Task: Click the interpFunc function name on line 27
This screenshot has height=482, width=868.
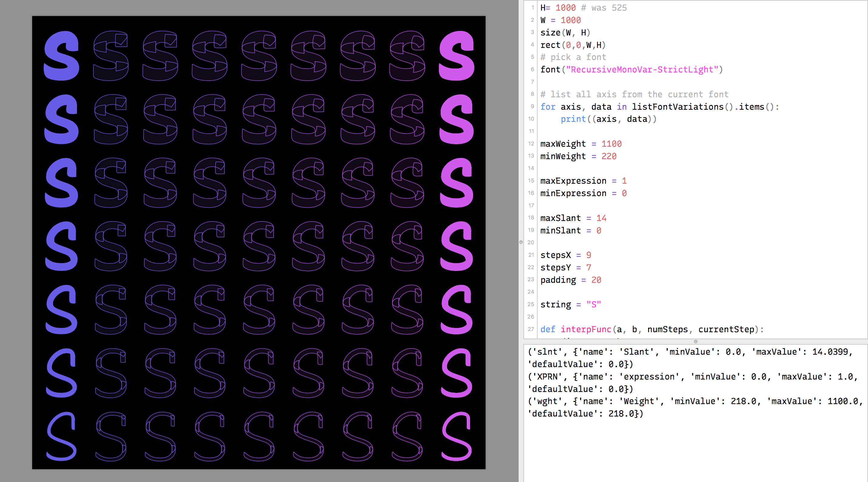Action: click(x=586, y=329)
